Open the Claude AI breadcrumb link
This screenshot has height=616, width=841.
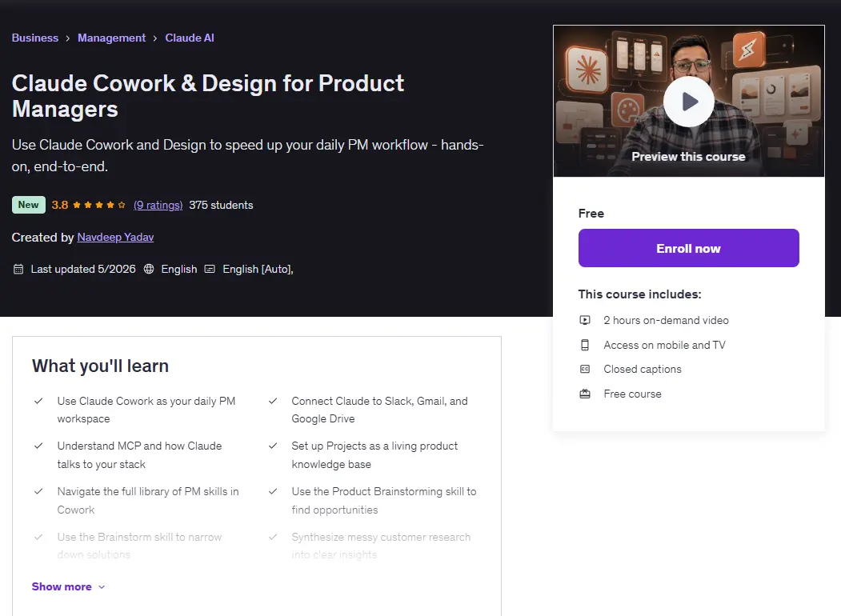[x=190, y=38]
